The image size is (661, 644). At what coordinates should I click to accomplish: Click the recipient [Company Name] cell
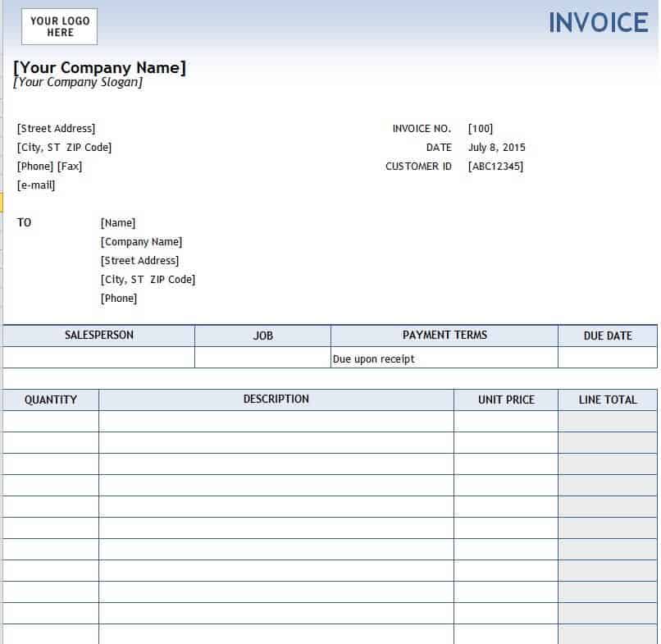[141, 242]
